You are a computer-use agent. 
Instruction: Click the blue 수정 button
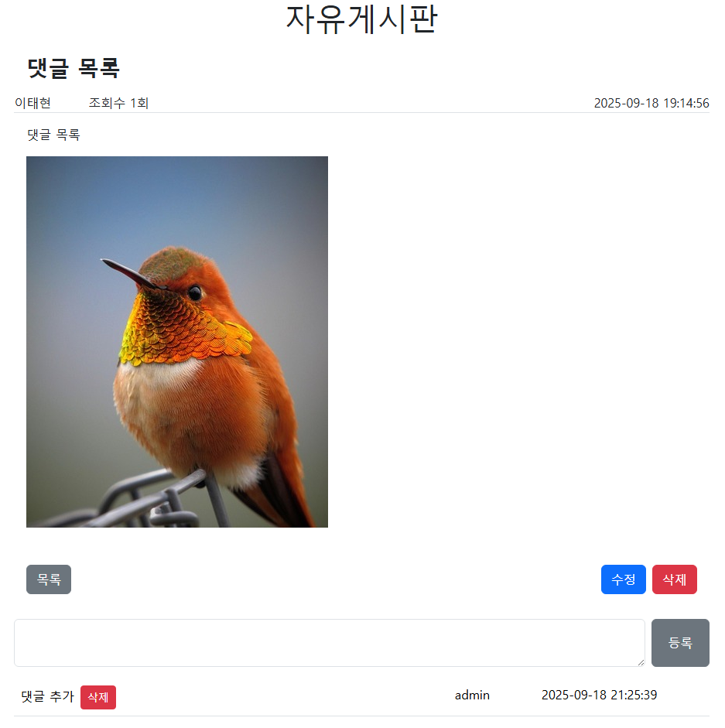[x=624, y=579]
